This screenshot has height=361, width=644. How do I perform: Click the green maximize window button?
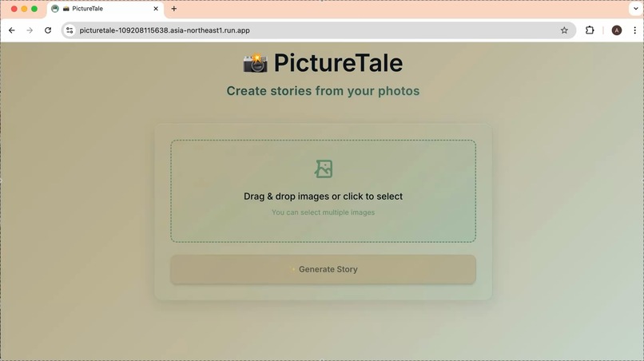34,9
